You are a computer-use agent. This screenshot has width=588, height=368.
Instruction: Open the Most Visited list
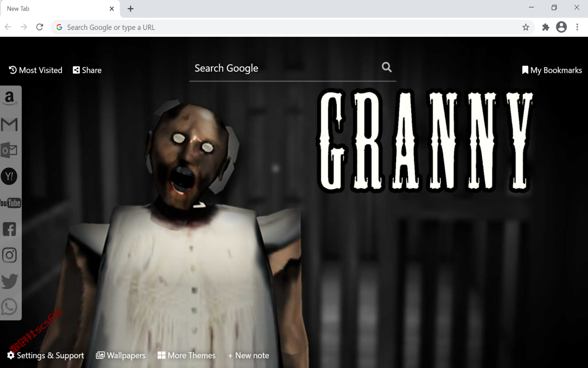point(35,70)
